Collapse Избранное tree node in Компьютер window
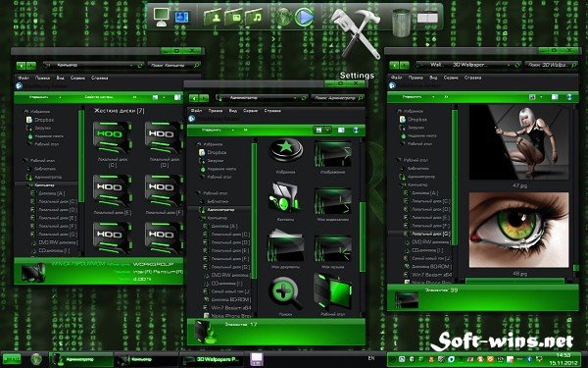Image resolution: width=588 pixels, height=368 pixels. (x=25, y=112)
